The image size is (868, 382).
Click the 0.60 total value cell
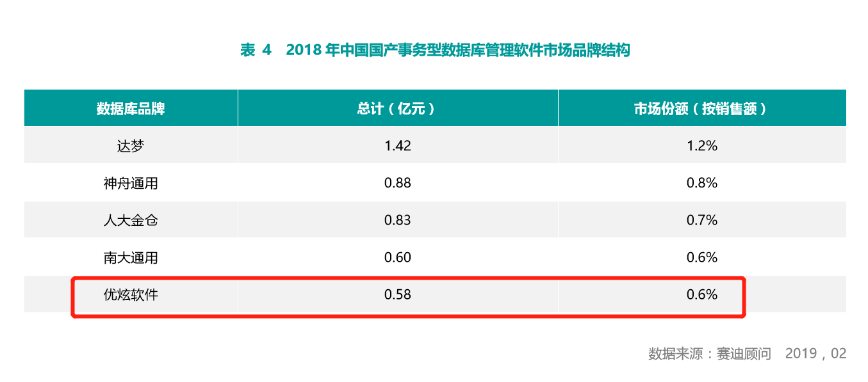[x=398, y=257]
